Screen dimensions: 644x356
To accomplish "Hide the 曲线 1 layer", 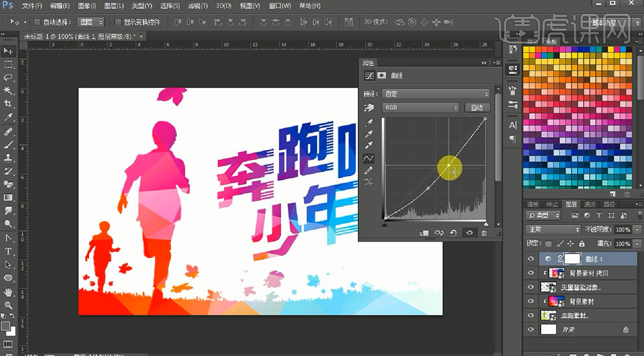I will (531, 259).
